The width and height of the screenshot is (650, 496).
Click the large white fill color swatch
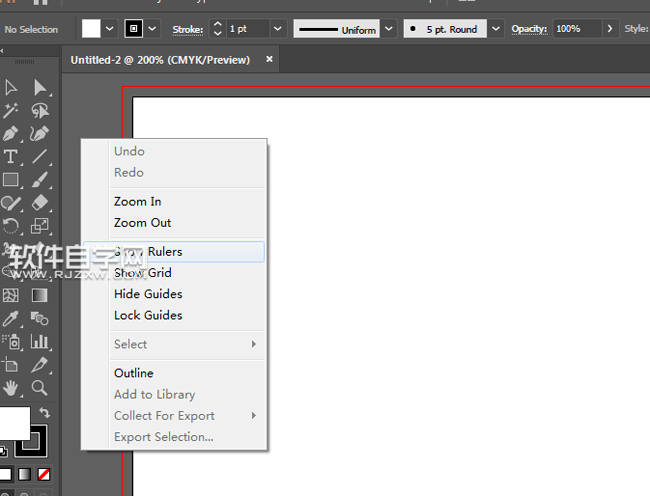14,424
